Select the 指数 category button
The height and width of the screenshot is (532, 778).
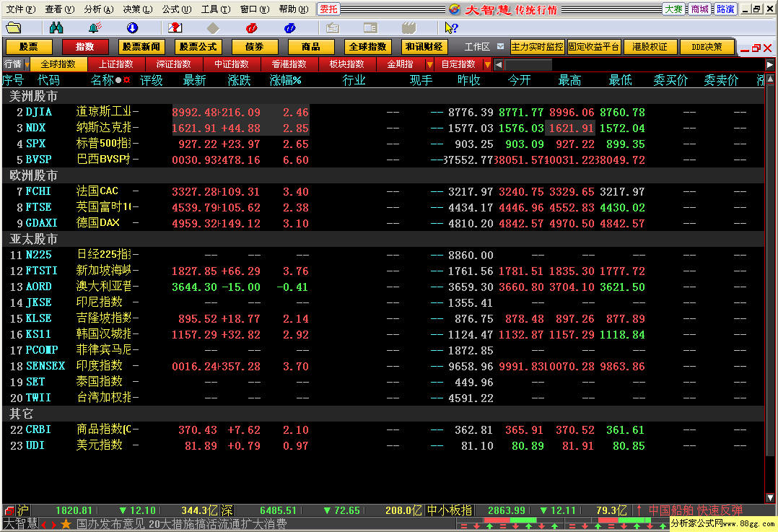coord(85,47)
